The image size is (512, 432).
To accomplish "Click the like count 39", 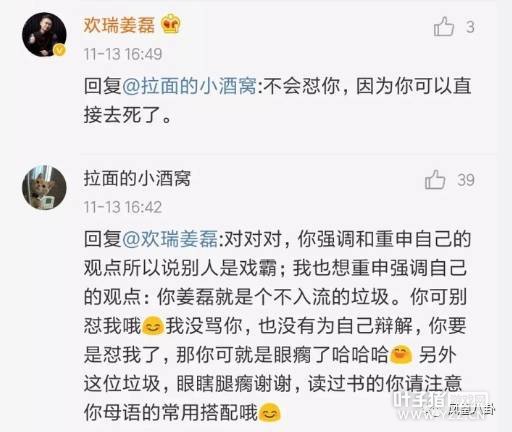I will coord(466,180).
